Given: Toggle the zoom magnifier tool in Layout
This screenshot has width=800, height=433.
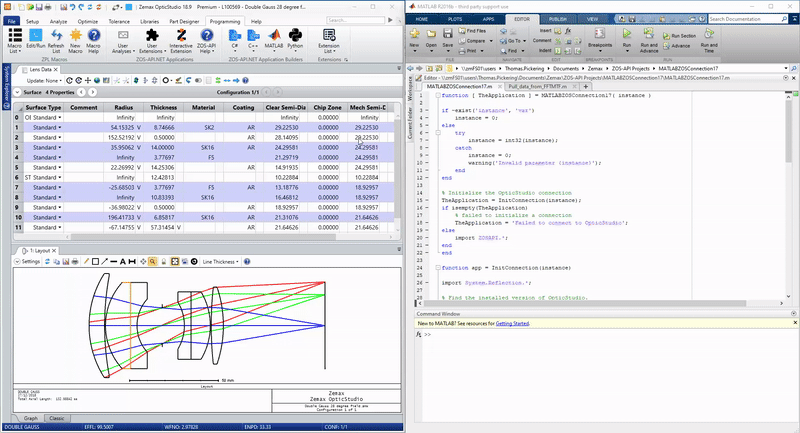Looking at the screenshot, I should tap(153, 262).
